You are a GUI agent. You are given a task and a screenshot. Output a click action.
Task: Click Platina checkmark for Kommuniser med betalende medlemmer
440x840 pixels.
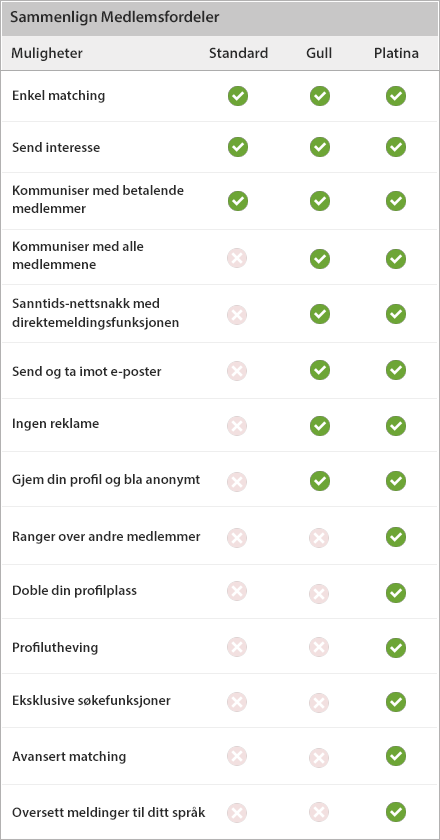396,201
